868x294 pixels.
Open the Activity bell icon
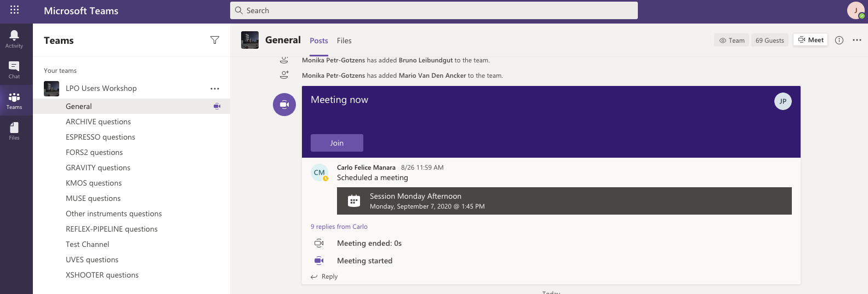(x=14, y=39)
